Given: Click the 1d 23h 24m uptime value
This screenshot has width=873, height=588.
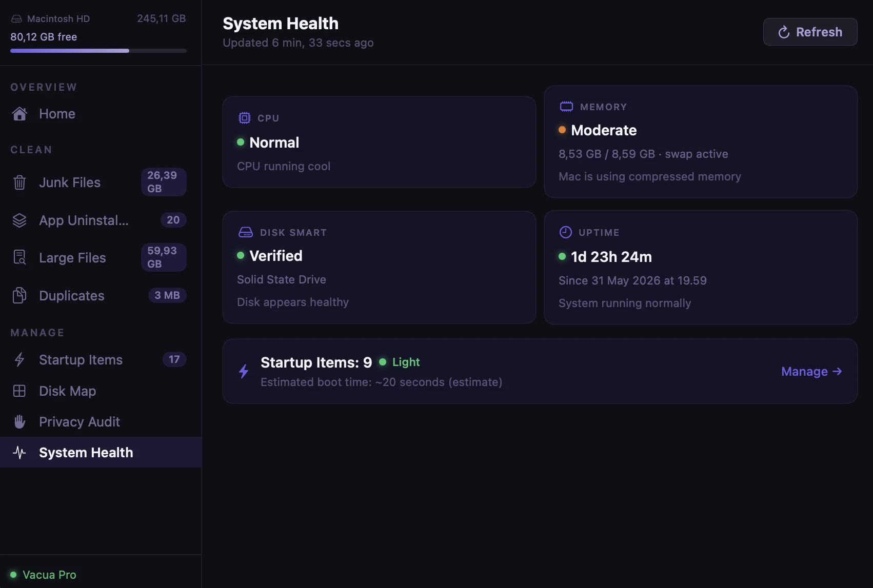Looking at the screenshot, I should coord(611,257).
